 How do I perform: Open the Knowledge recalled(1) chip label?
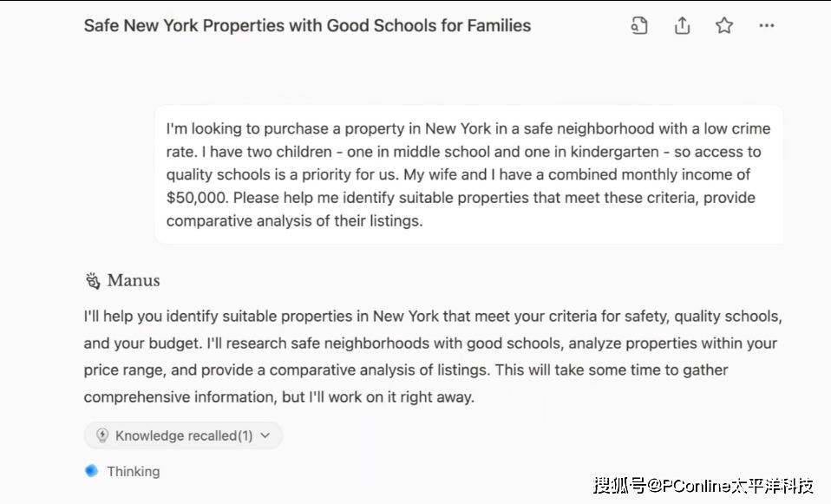click(x=184, y=435)
